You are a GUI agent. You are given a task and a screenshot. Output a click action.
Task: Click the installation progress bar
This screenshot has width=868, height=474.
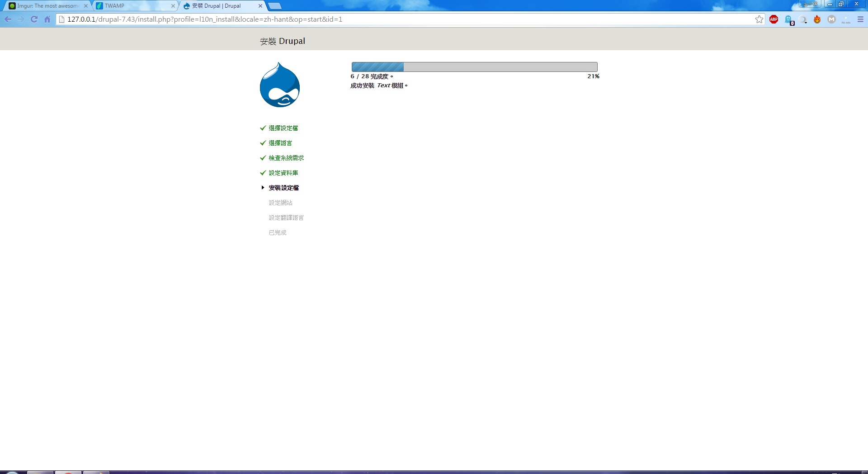point(475,67)
